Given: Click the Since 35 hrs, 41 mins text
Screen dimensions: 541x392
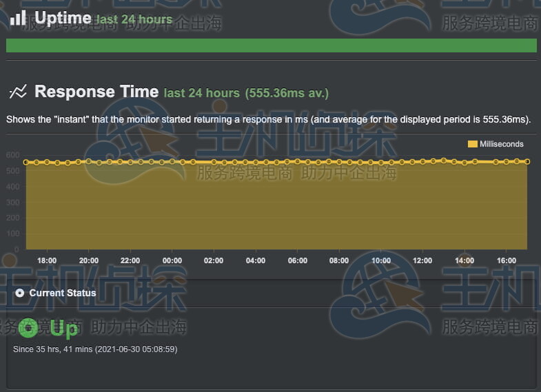Looking at the screenshot, I should (x=95, y=349).
